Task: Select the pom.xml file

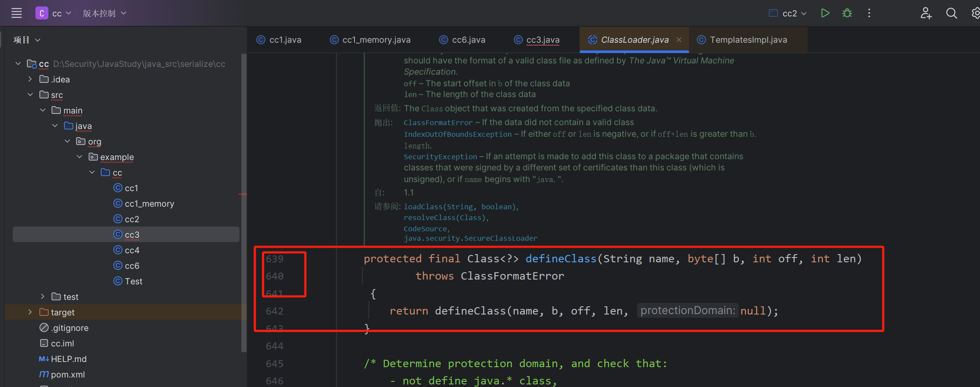Action: [x=62, y=374]
